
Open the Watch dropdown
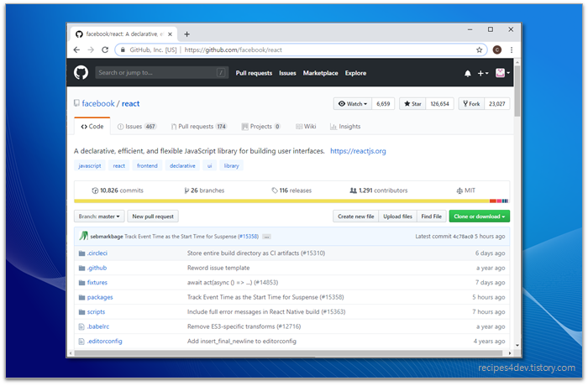[353, 104]
